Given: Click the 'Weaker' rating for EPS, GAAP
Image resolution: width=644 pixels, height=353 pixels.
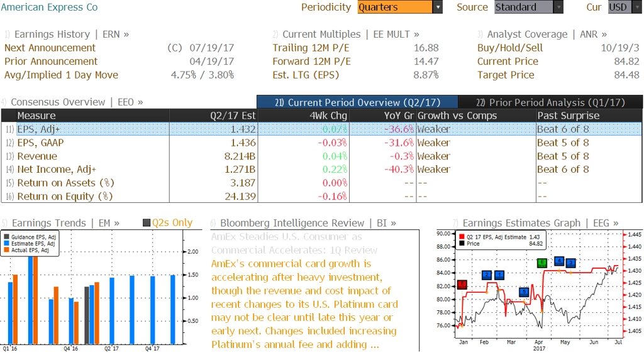Looking at the screenshot, I should point(434,143).
